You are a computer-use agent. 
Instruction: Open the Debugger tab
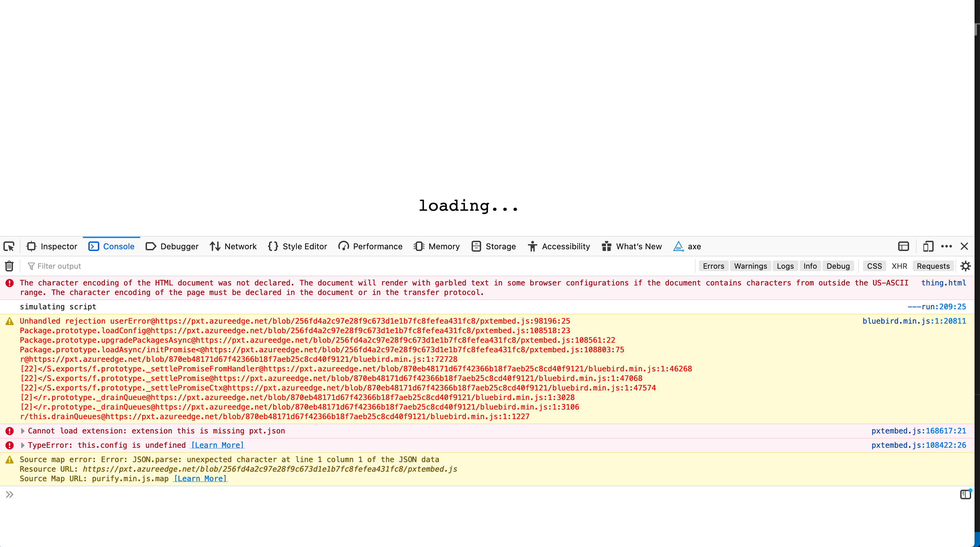172,247
